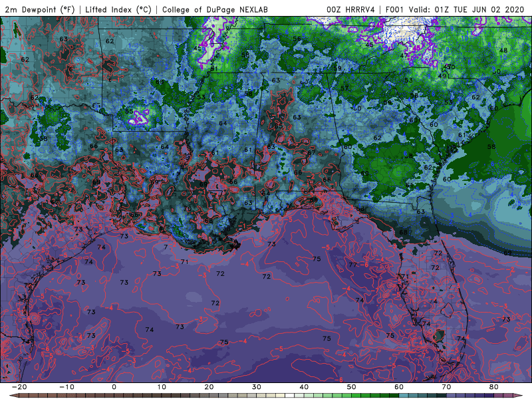Click the '0' label on the color scale
532x399 pixels.
point(114,387)
